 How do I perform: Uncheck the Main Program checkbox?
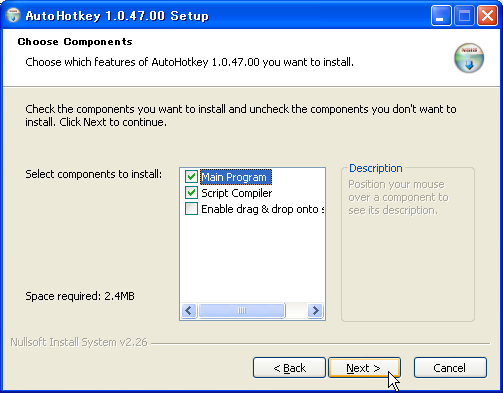[191, 177]
